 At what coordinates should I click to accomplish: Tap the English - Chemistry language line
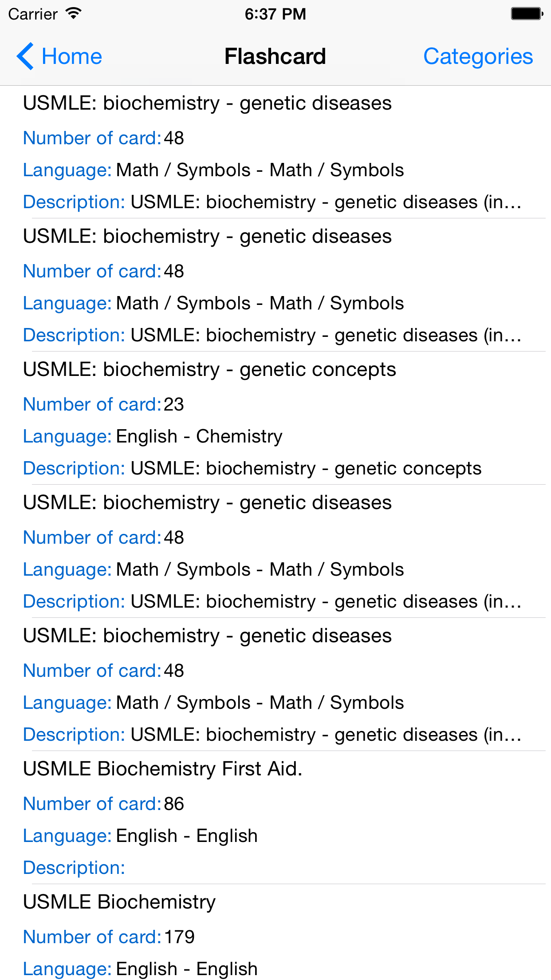click(x=199, y=436)
